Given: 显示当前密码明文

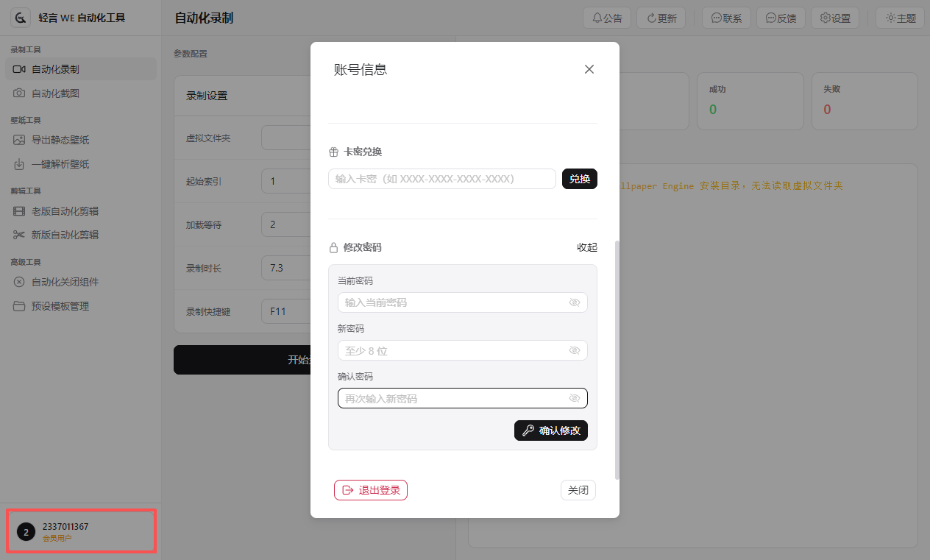Looking at the screenshot, I should coord(574,302).
